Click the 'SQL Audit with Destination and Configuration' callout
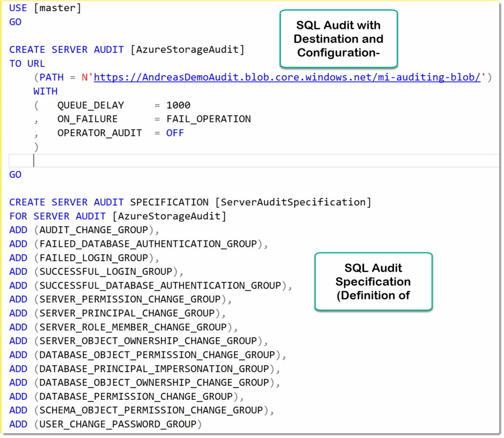 coord(339,39)
